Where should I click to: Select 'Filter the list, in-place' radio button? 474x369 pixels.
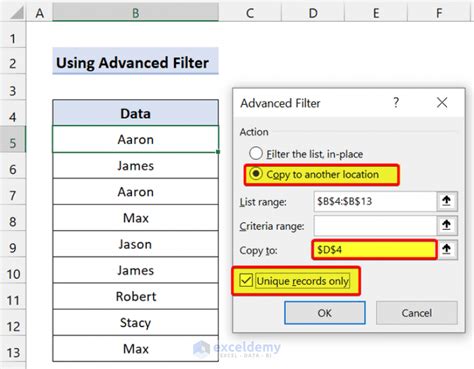[x=256, y=154]
